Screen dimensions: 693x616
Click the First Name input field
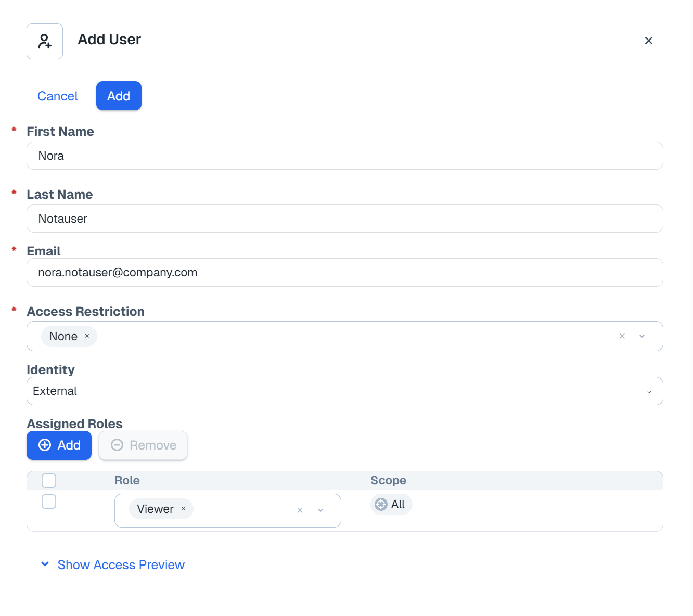[x=344, y=156]
